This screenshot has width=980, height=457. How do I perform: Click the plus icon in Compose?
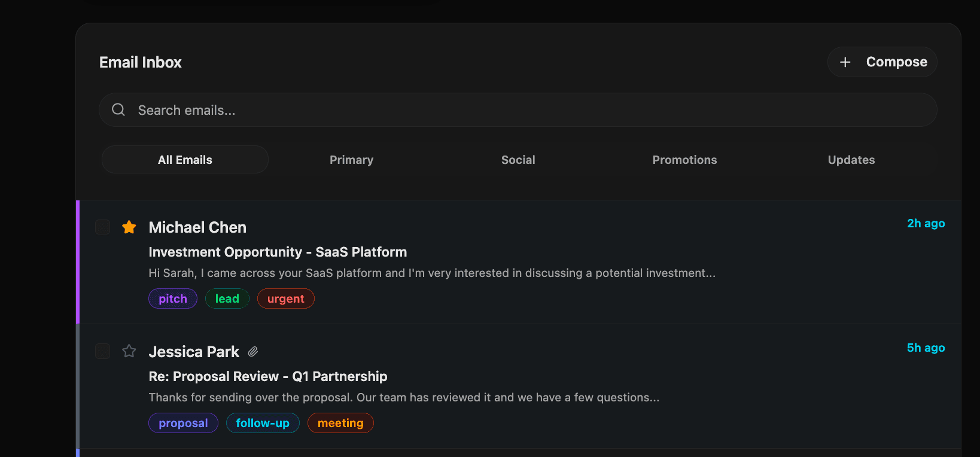click(x=845, y=62)
